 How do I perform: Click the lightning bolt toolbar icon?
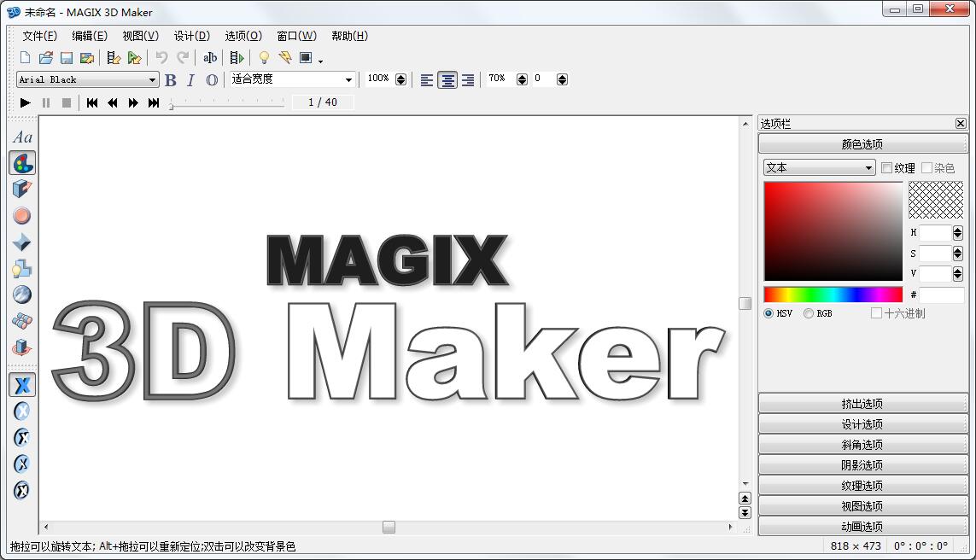tap(285, 58)
